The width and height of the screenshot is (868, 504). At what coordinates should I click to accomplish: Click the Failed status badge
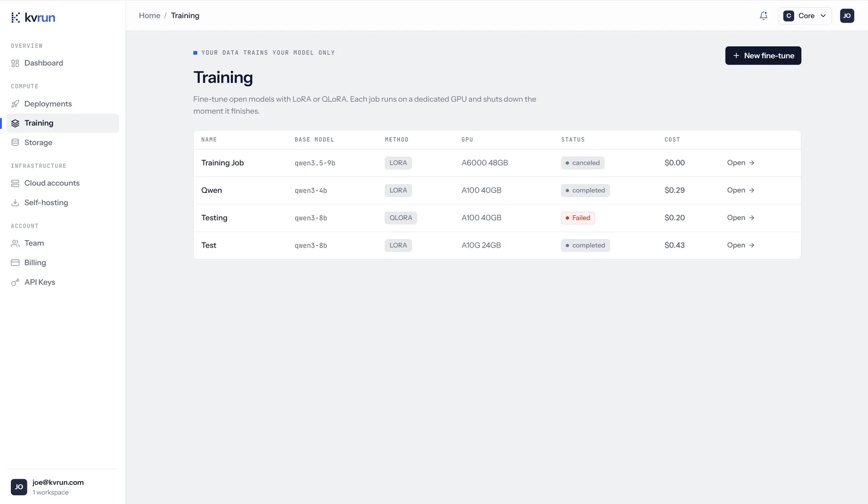click(578, 218)
